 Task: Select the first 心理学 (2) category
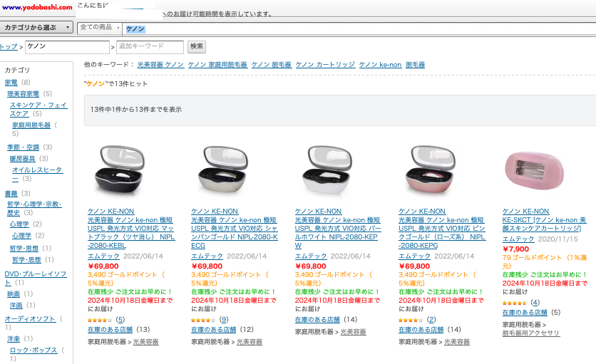point(19,224)
